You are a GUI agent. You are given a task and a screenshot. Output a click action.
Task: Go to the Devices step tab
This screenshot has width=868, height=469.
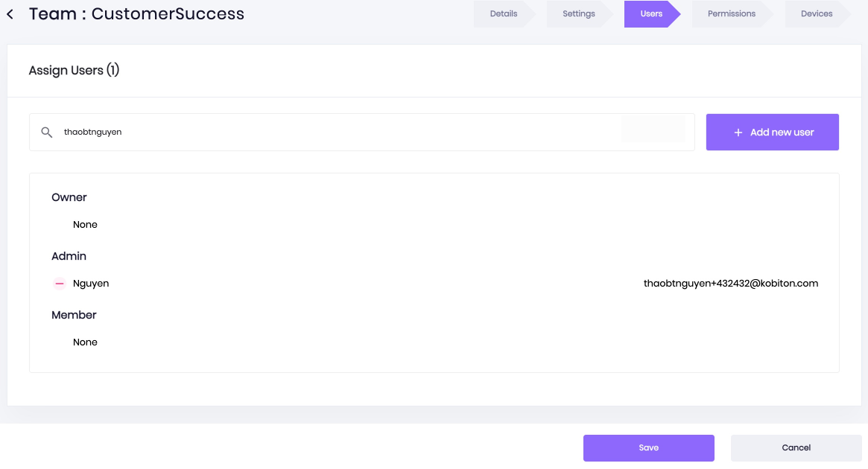coord(817,14)
